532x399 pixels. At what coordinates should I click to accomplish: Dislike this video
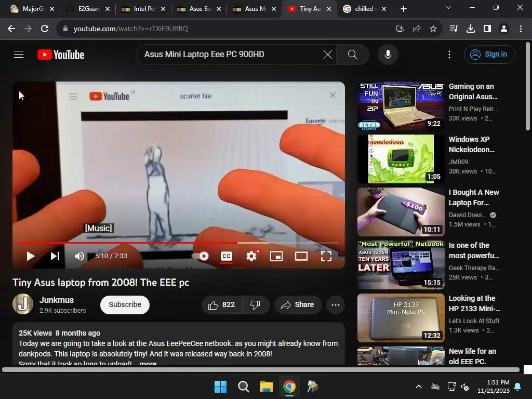pyautogui.click(x=256, y=304)
